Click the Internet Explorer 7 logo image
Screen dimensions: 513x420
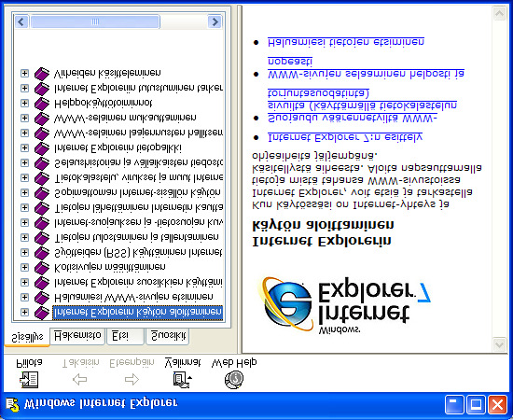click(343, 305)
